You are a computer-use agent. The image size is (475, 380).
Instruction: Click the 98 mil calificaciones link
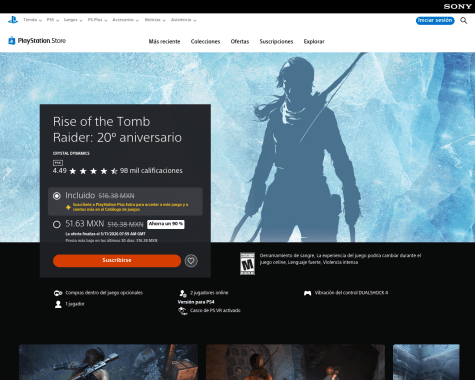151,171
